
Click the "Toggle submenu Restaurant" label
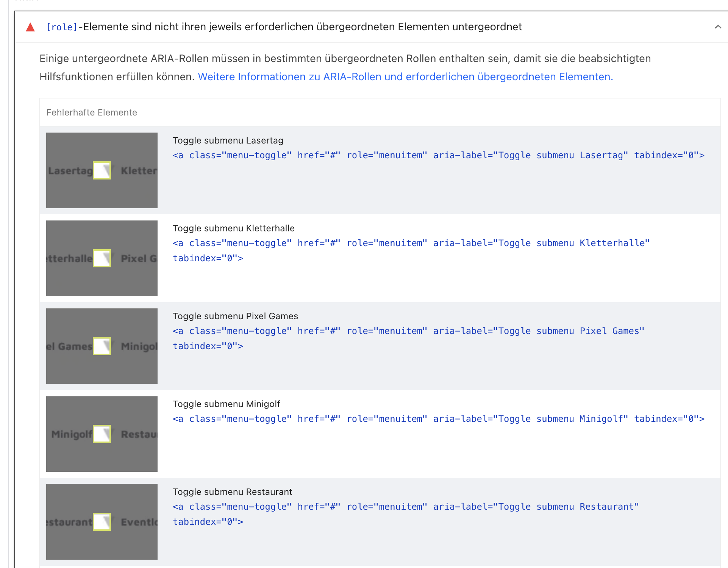pyautogui.click(x=233, y=492)
